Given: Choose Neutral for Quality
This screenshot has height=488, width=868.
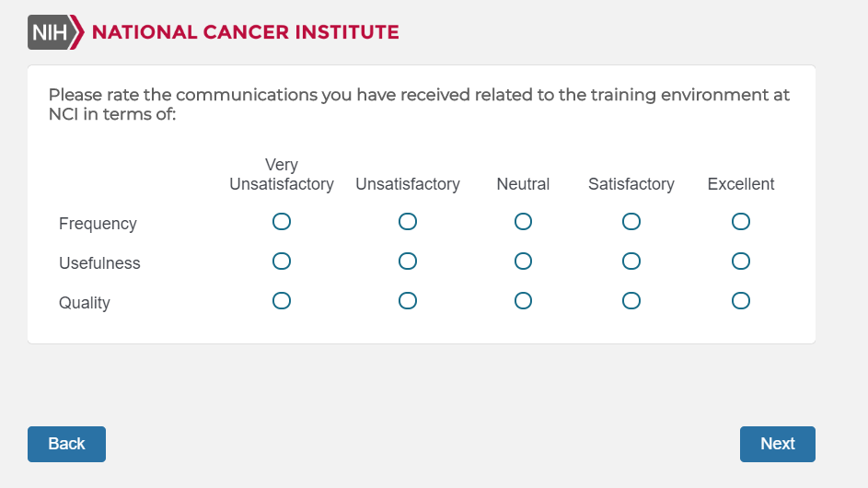Looking at the screenshot, I should (523, 301).
